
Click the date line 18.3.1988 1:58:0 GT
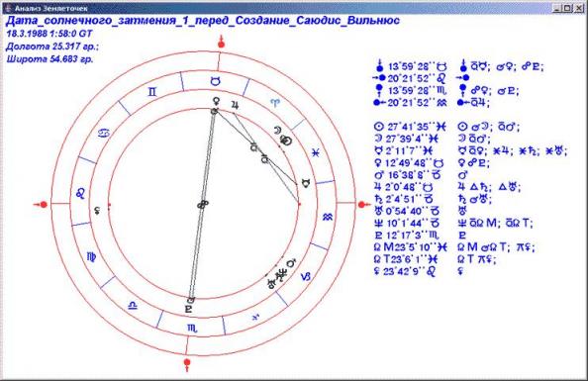49,34
